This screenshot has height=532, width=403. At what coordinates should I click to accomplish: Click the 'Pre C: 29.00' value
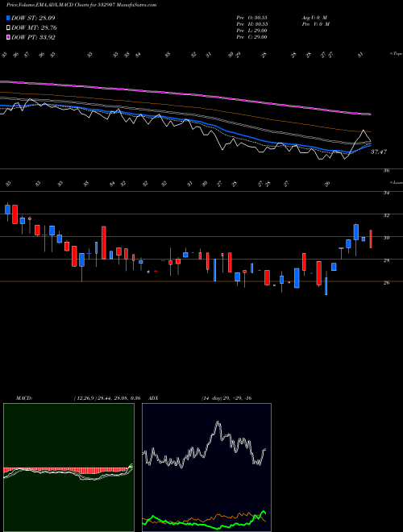(x=252, y=37)
